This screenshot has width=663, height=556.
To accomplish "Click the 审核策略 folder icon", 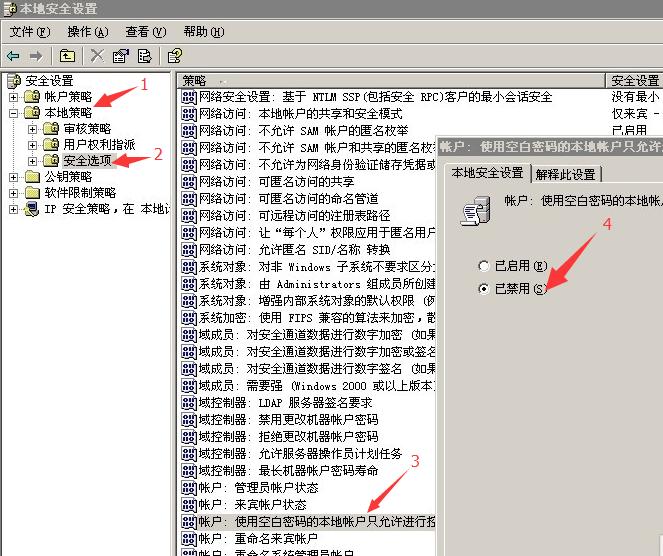I will pos(51,129).
